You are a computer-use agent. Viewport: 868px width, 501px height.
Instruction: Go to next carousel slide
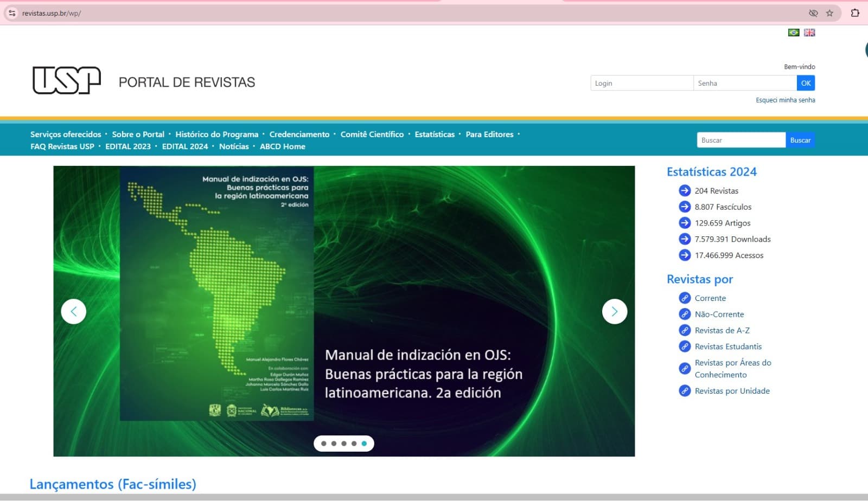[x=615, y=312]
